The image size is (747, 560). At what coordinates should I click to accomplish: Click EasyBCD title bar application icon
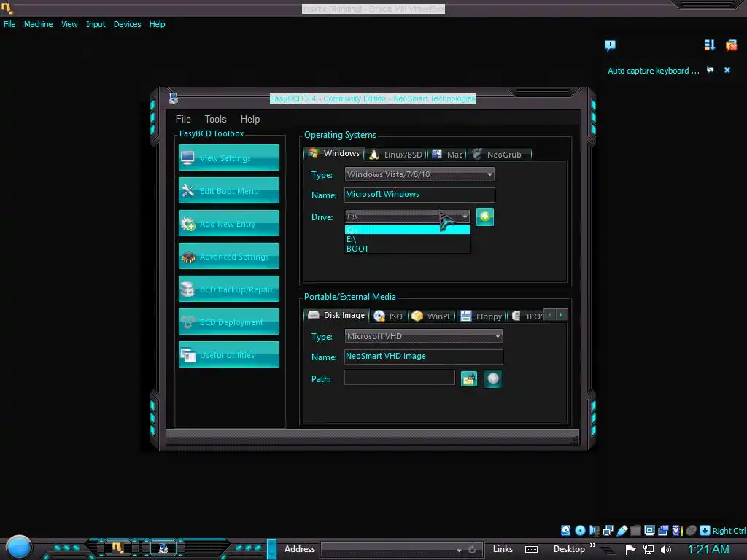[174, 98]
